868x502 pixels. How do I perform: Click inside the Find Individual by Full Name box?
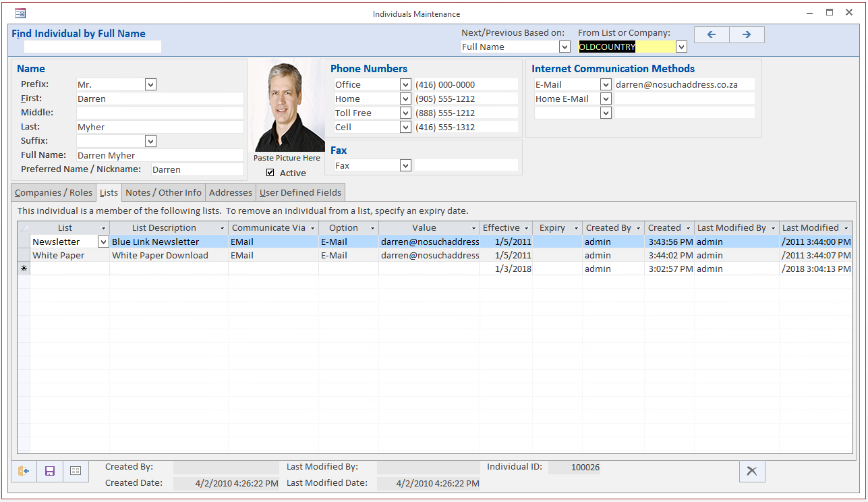[x=92, y=47]
